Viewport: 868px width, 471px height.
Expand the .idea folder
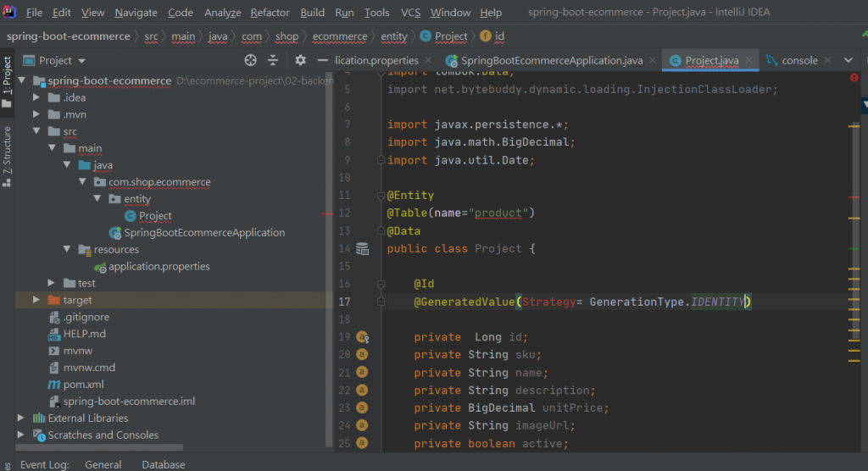click(36, 97)
